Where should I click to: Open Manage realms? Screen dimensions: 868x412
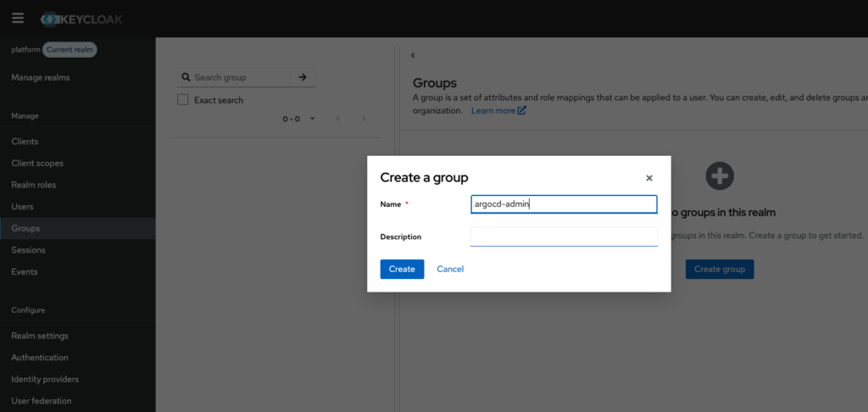coord(41,78)
